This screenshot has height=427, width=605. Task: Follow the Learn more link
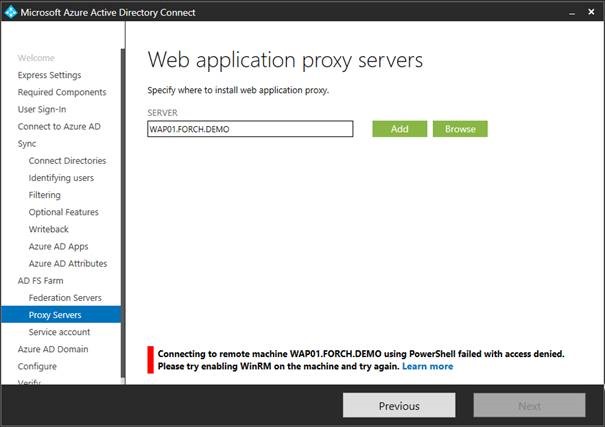click(x=428, y=366)
